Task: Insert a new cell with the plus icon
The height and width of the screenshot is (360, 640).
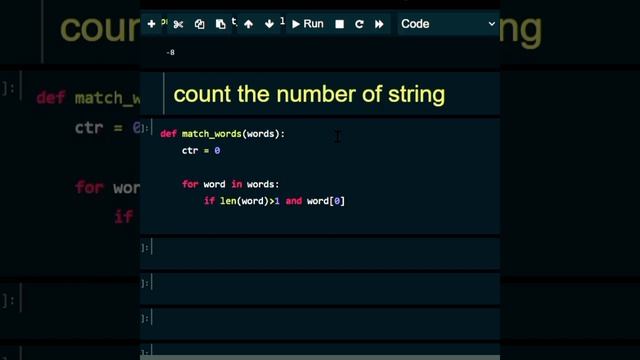Action: coord(151,24)
